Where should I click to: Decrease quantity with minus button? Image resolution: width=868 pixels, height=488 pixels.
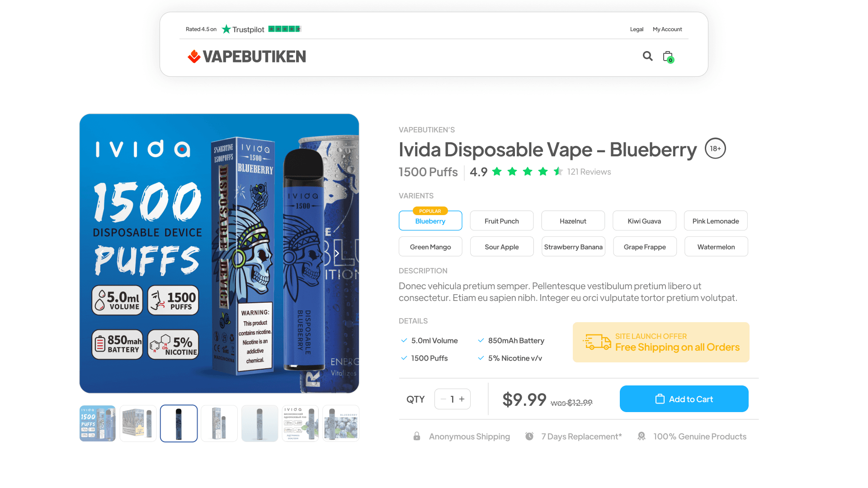443,399
